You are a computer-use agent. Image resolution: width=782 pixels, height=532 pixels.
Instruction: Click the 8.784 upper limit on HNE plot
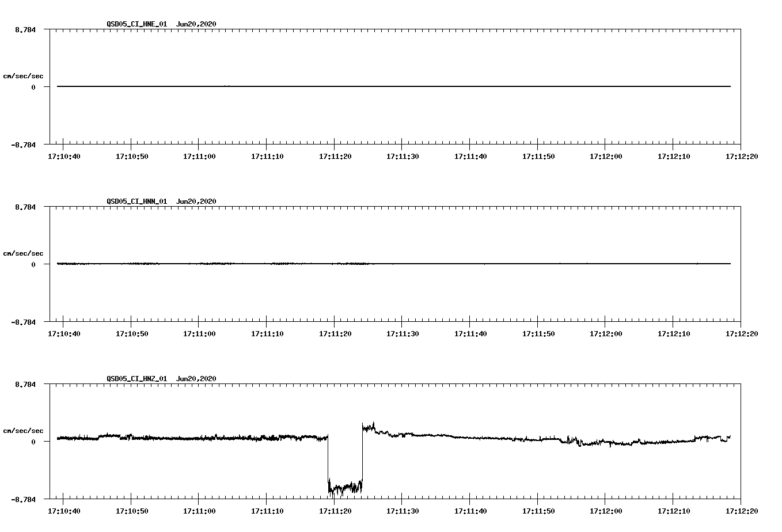[x=25, y=29]
